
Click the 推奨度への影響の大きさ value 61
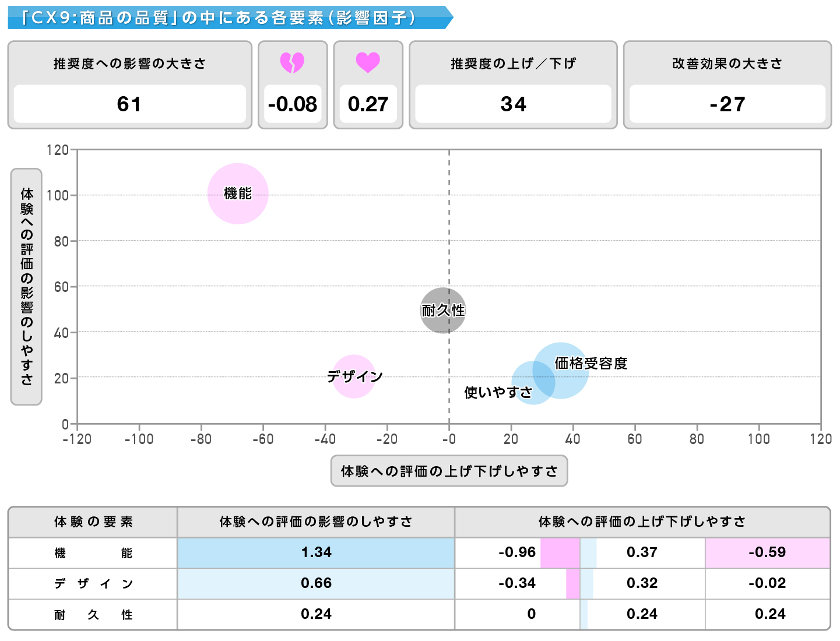point(129,104)
